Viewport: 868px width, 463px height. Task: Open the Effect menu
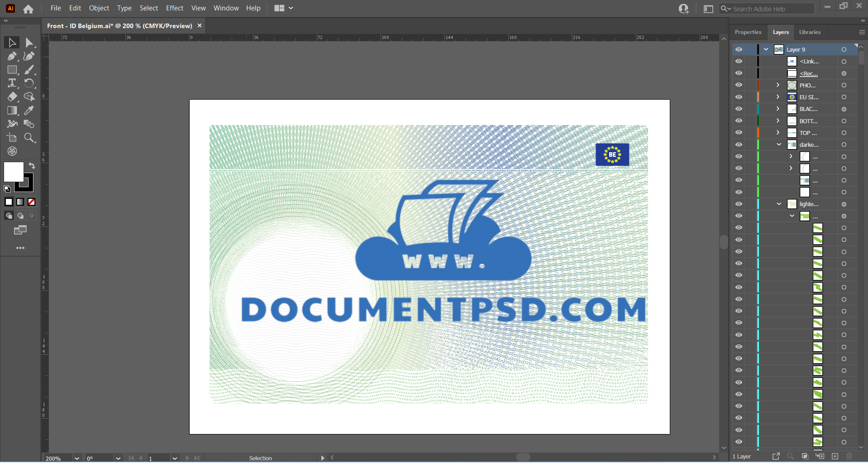[x=175, y=8]
